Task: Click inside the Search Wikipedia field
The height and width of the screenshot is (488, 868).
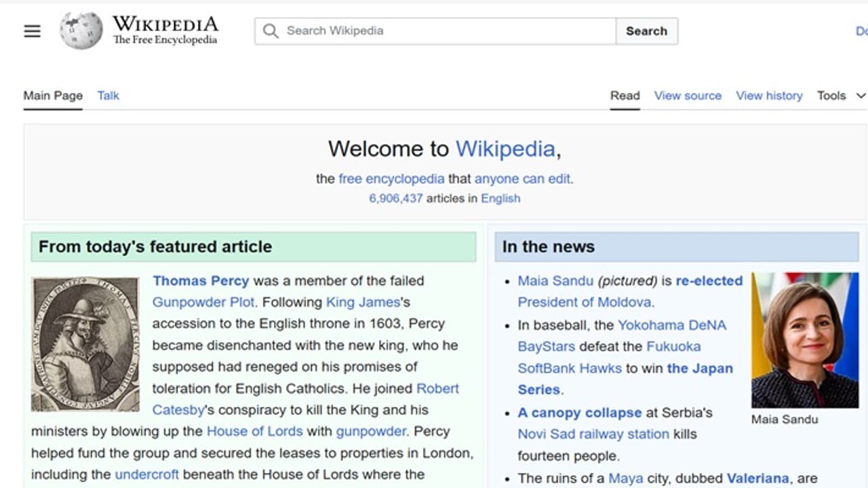Action: click(x=434, y=30)
